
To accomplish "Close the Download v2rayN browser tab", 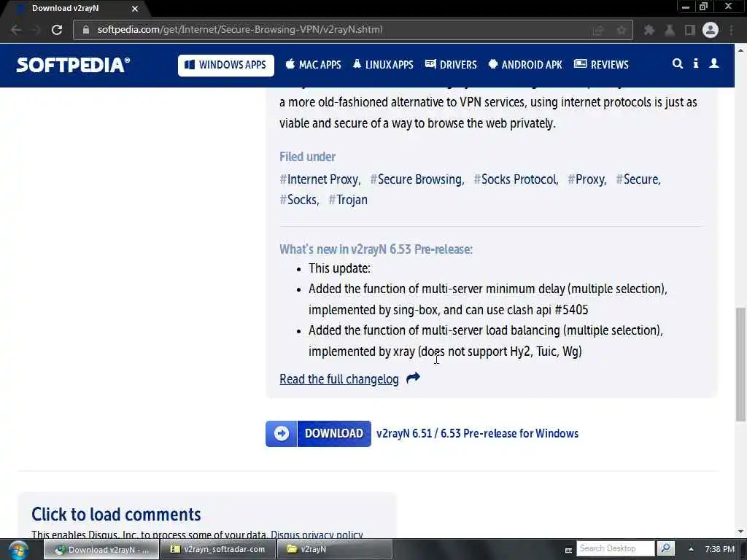I will pos(135,9).
